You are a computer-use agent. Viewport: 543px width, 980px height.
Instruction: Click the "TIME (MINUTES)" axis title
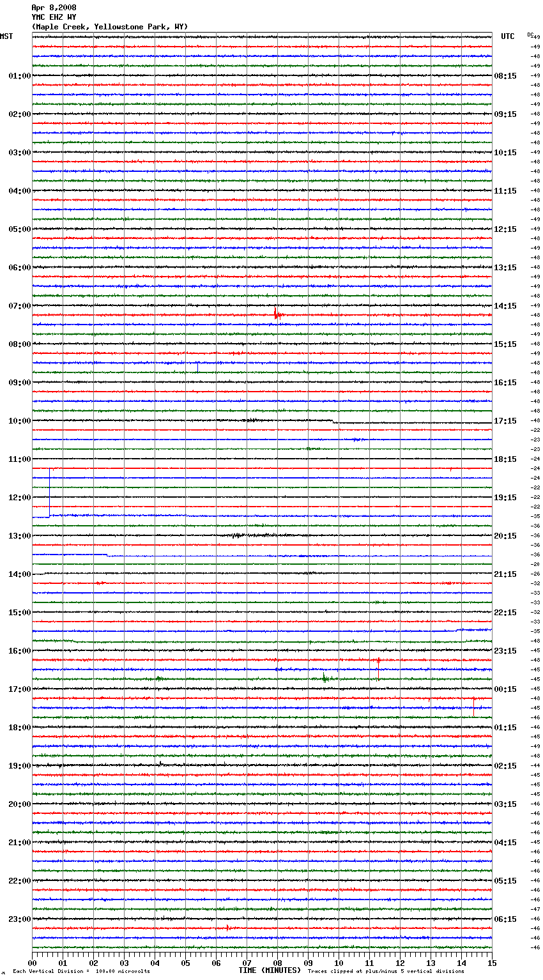pyautogui.click(x=270, y=970)
